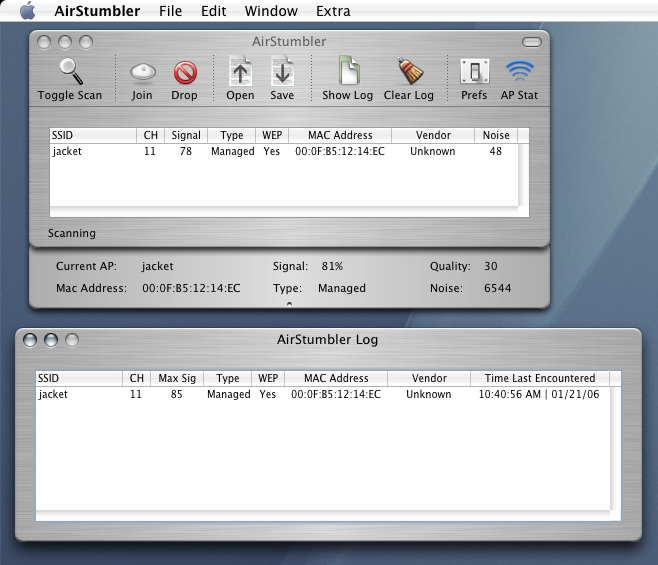Image resolution: width=658 pixels, height=565 pixels.
Task: Sort log by Time Last Encountered
Action: pos(539,378)
